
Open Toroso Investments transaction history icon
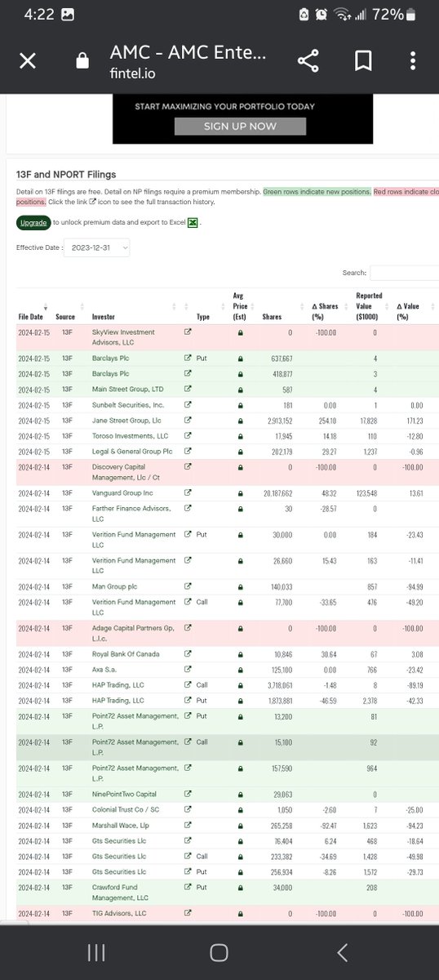188,435
